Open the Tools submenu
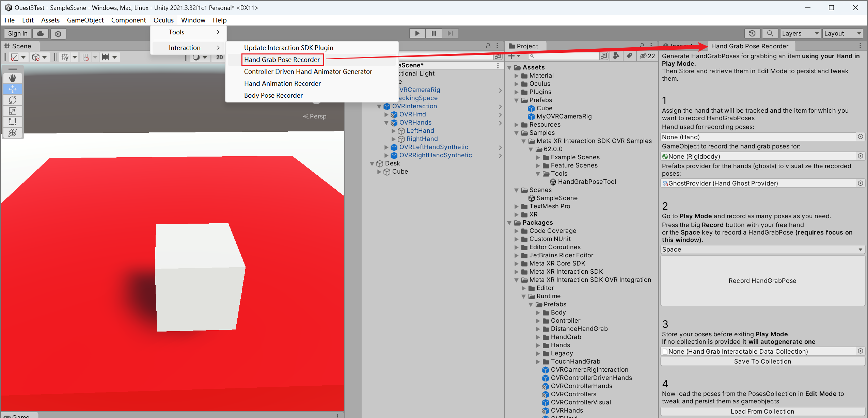Image resolution: width=868 pixels, height=418 pixels. 188,32
